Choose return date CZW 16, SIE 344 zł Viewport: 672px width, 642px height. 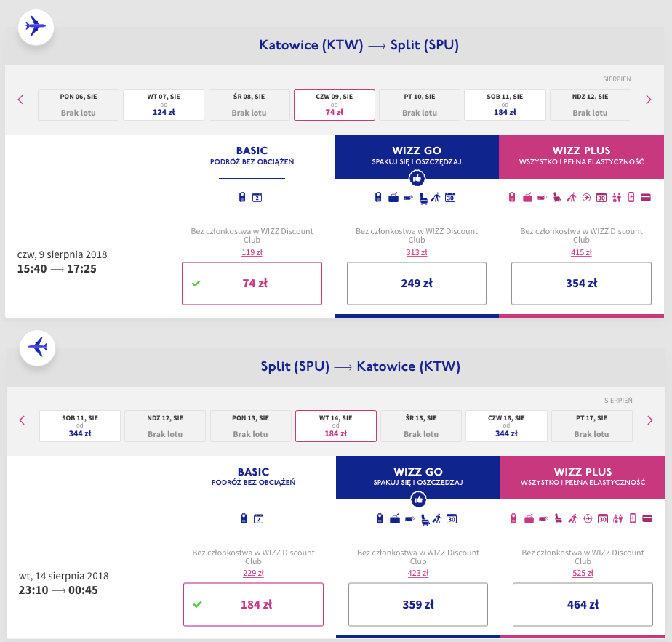pos(507,426)
